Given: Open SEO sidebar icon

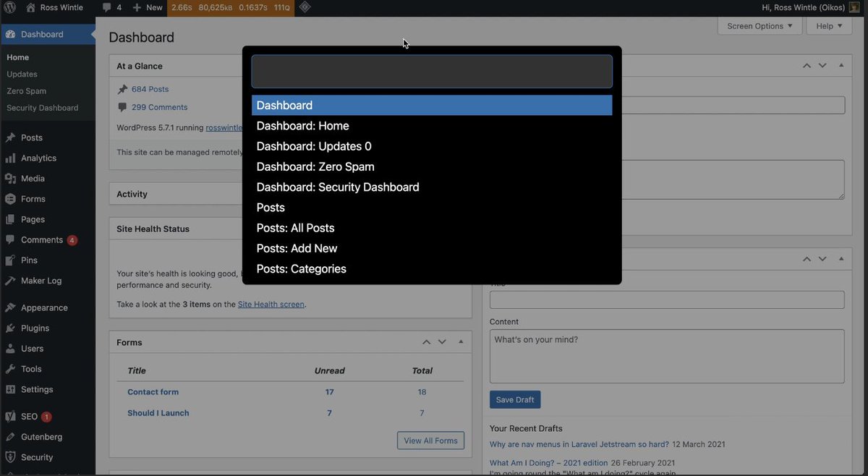Looking at the screenshot, I should pyautogui.click(x=10, y=417).
